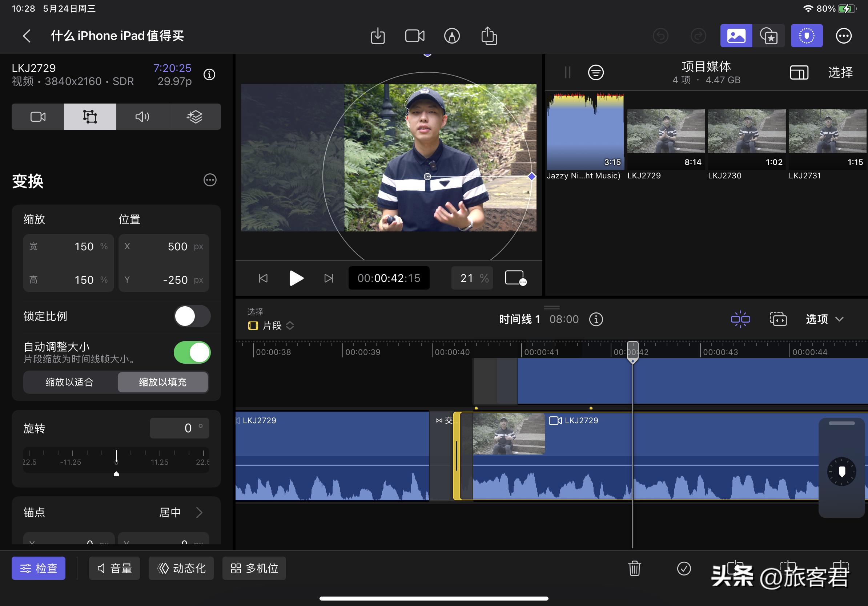The height and width of the screenshot is (606, 868).
Task: Switch to the 检查 inspector tab
Action: pyautogui.click(x=38, y=568)
